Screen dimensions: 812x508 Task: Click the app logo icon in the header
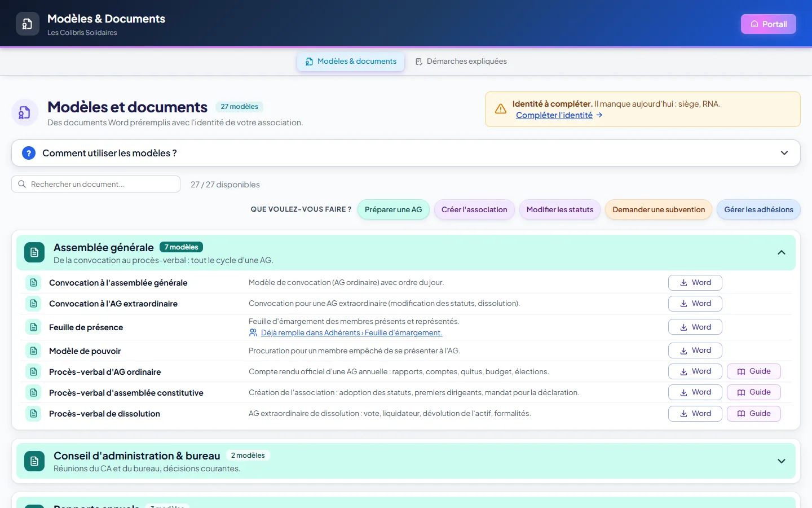27,24
